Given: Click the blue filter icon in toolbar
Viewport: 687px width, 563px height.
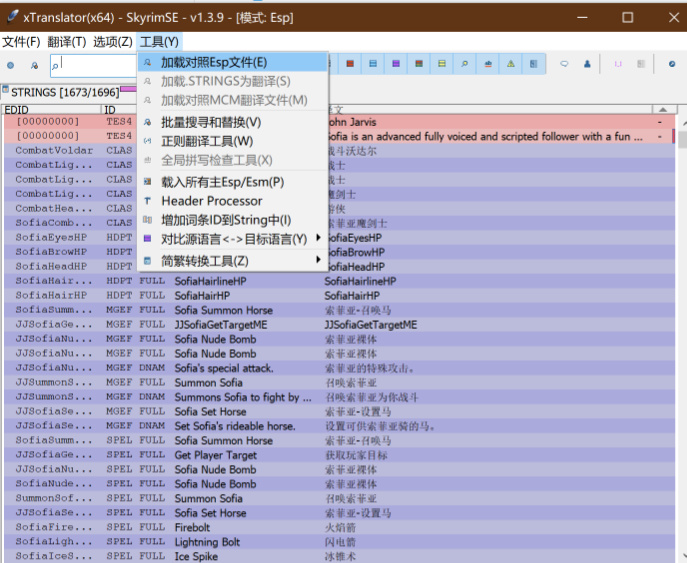Looking at the screenshot, I should pos(373,64).
